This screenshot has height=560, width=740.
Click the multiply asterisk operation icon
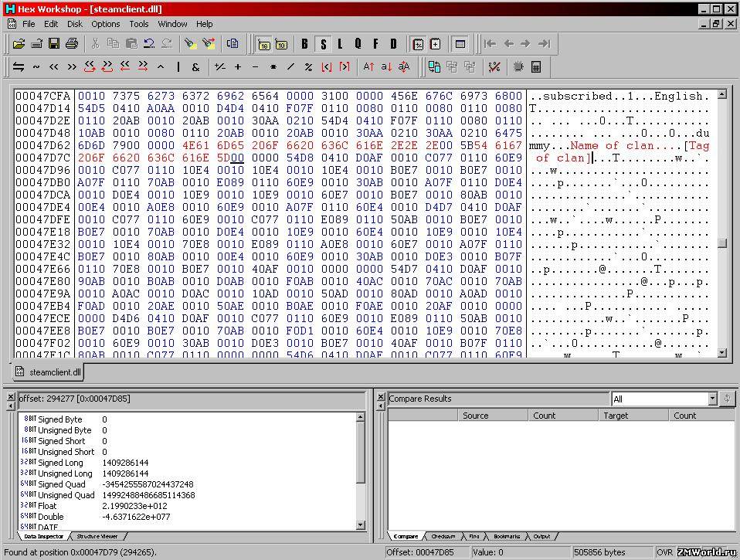pyautogui.click(x=273, y=67)
